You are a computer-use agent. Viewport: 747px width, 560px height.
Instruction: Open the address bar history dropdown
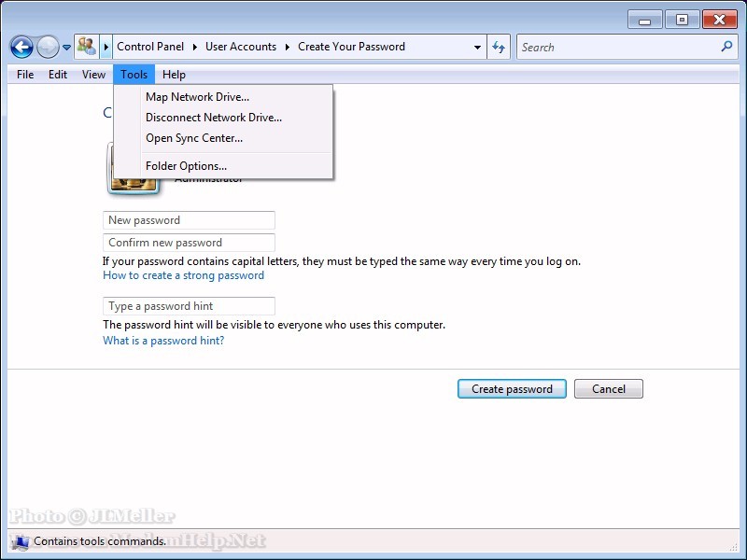click(x=477, y=47)
